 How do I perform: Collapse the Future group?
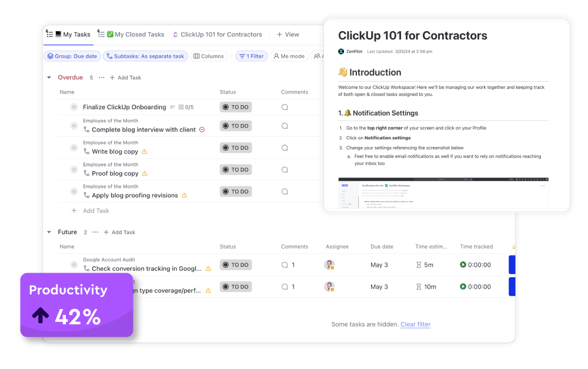(49, 232)
